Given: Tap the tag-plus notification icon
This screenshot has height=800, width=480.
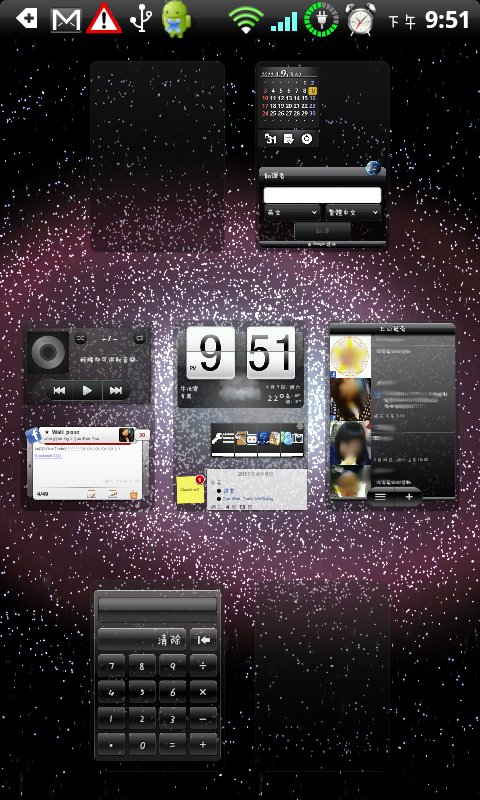Looking at the screenshot, I should [x=27, y=19].
